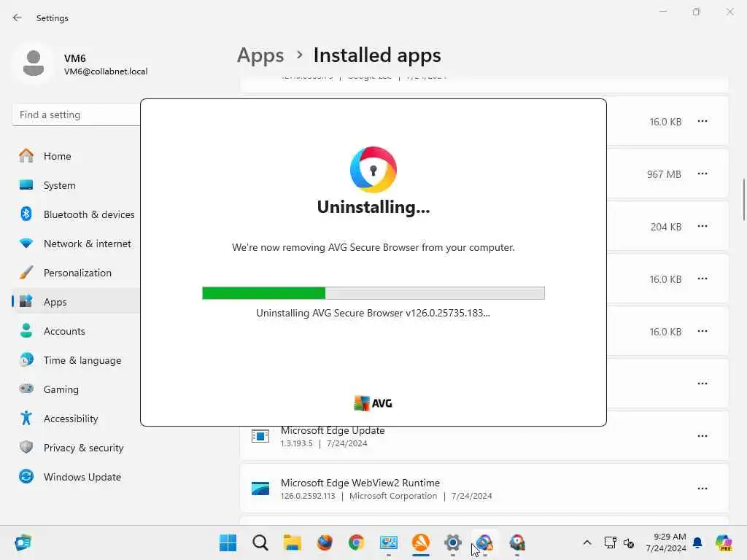Show hidden system tray icons
Image resolution: width=747 pixels, height=560 pixels.
coord(587,542)
